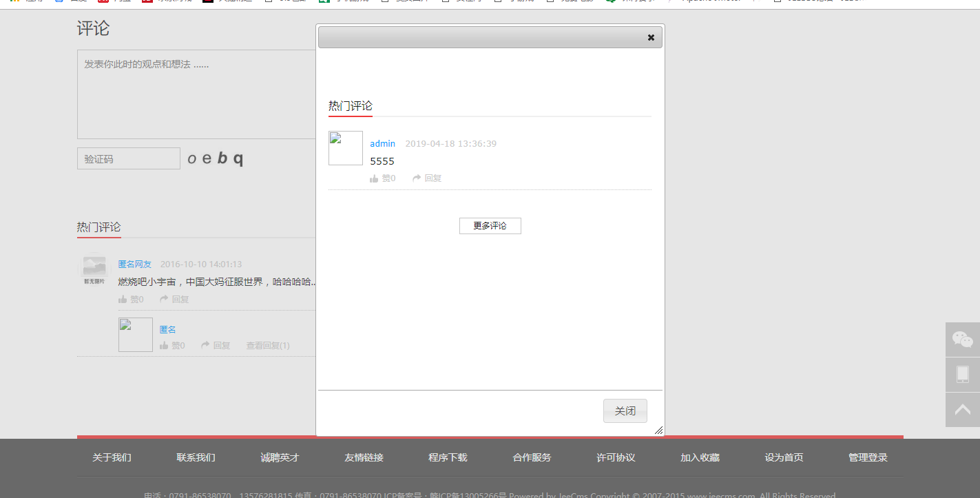Click the 热门评论 heading on the background page
Image resolution: width=980 pixels, height=498 pixels.
[99, 227]
